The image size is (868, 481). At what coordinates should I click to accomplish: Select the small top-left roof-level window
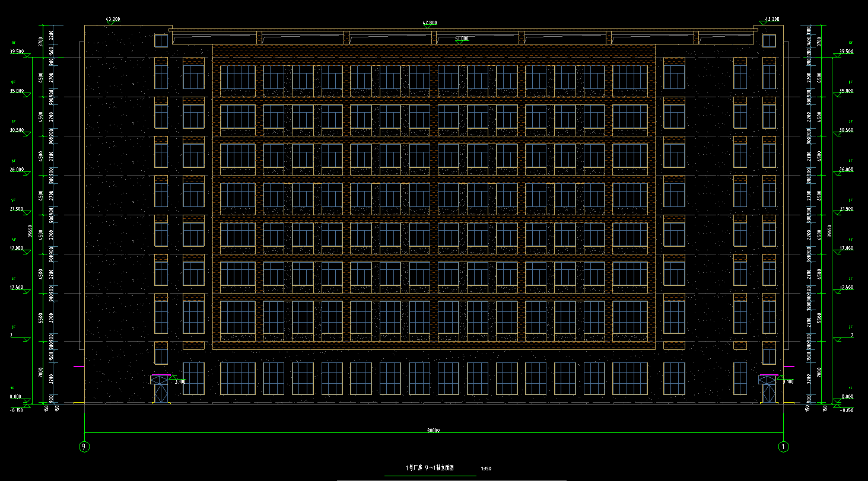pyautogui.click(x=161, y=41)
